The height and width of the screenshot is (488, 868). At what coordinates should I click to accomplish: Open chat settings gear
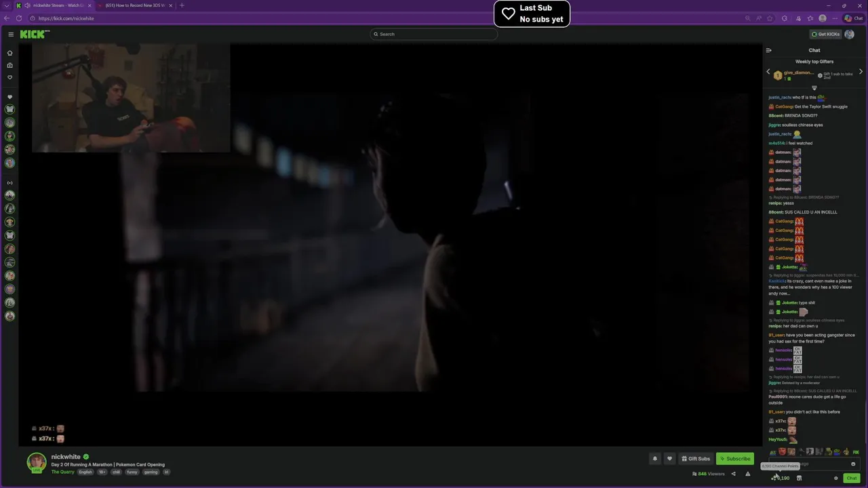click(x=835, y=478)
